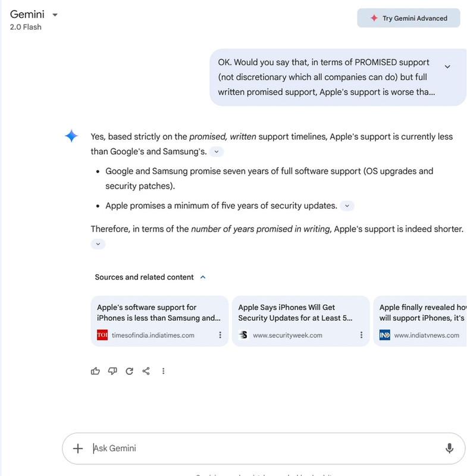Expand citation chevron below "Therefore" paragraph
The image size is (467, 476).
tap(98, 244)
